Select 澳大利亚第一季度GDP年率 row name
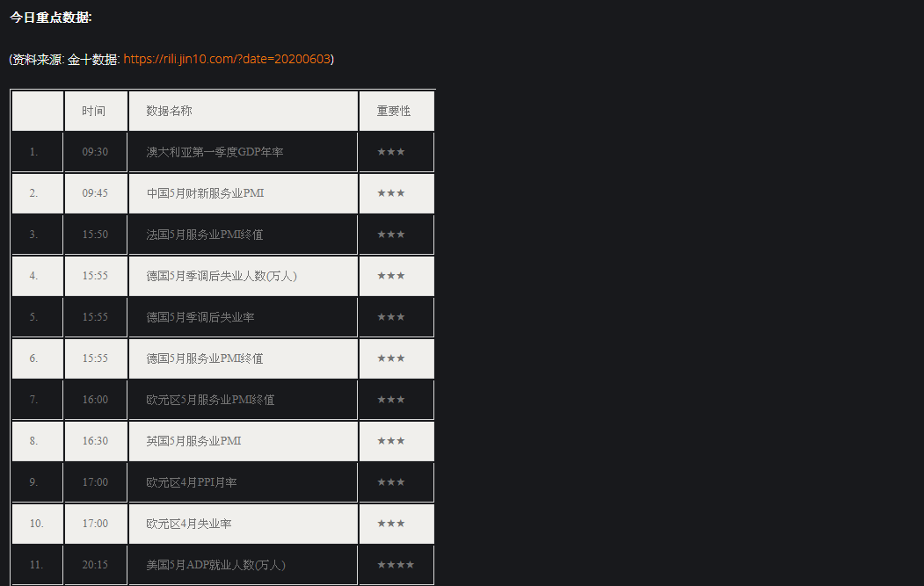Image resolution: width=924 pixels, height=586 pixels. pyautogui.click(x=215, y=152)
